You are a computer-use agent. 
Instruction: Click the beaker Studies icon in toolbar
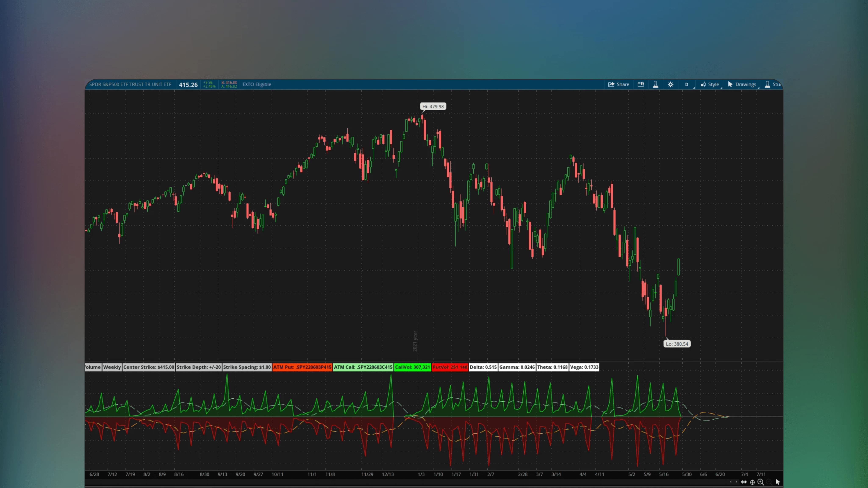click(x=655, y=84)
